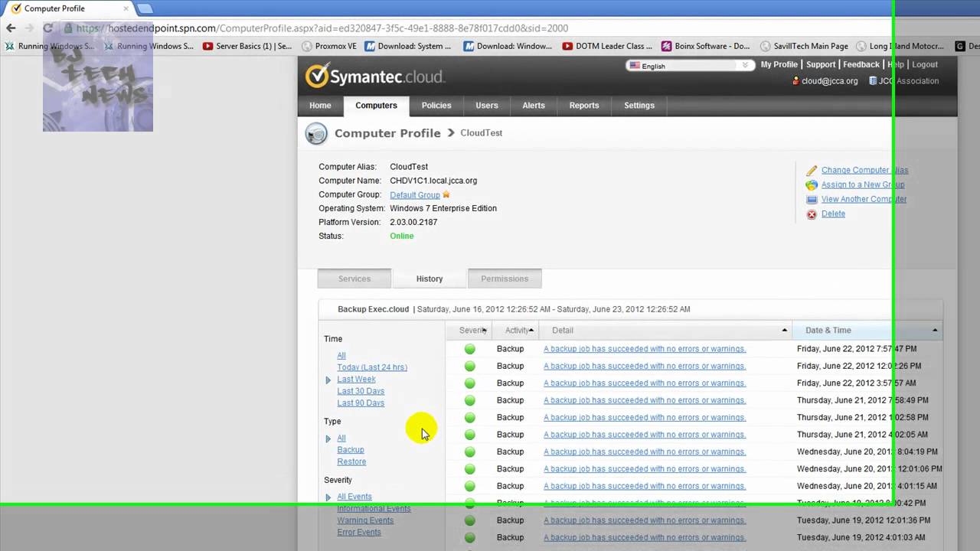The width and height of the screenshot is (980, 551).
Task: Click green status icon for June 21 7:58 PM row
Action: [470, 400]
